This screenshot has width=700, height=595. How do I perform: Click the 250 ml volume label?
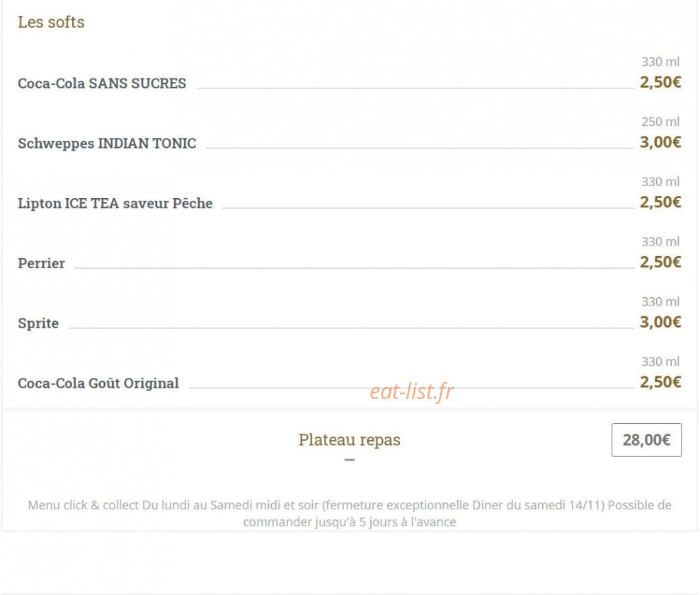[x=660, y=122]
